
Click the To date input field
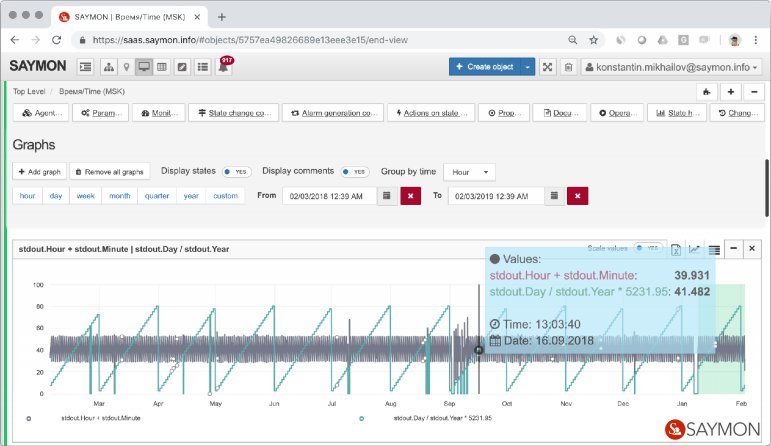pos(496,196)
